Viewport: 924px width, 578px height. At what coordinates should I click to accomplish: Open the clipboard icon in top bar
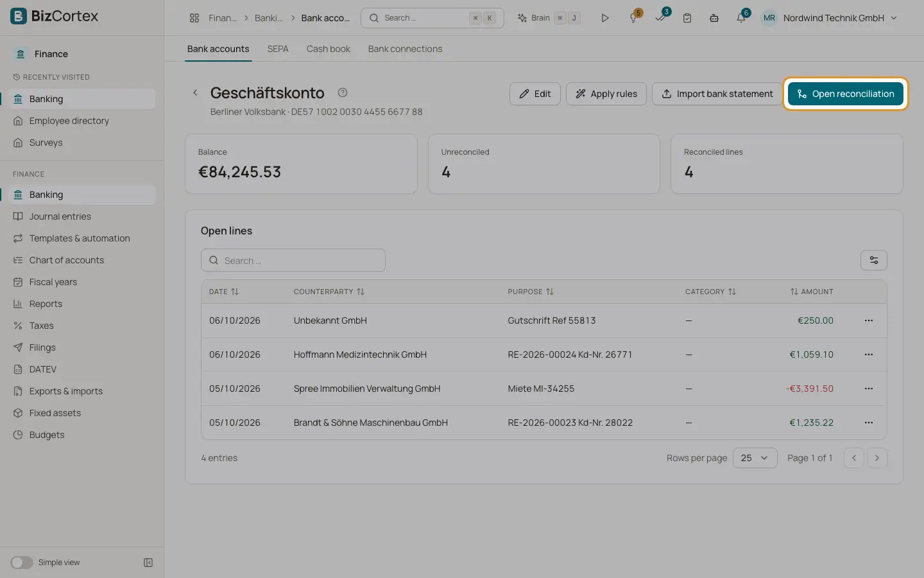point(687,18)
